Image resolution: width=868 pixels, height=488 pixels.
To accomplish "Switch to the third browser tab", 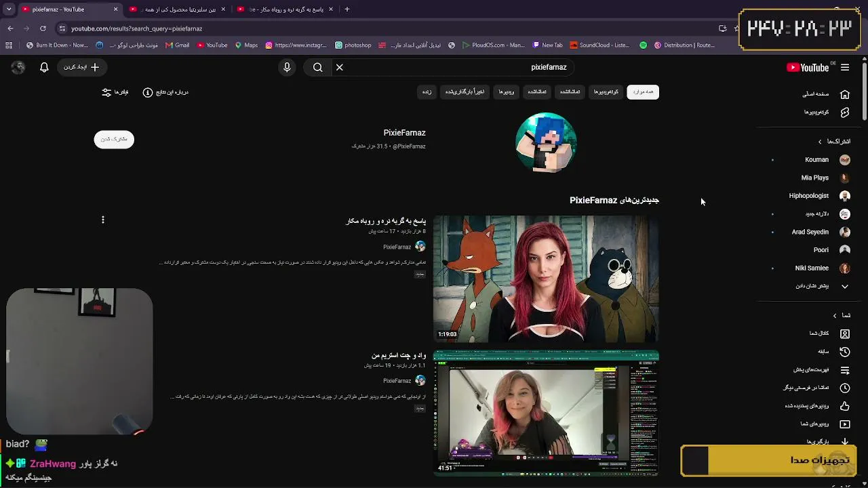I will [x=285, y=9].
